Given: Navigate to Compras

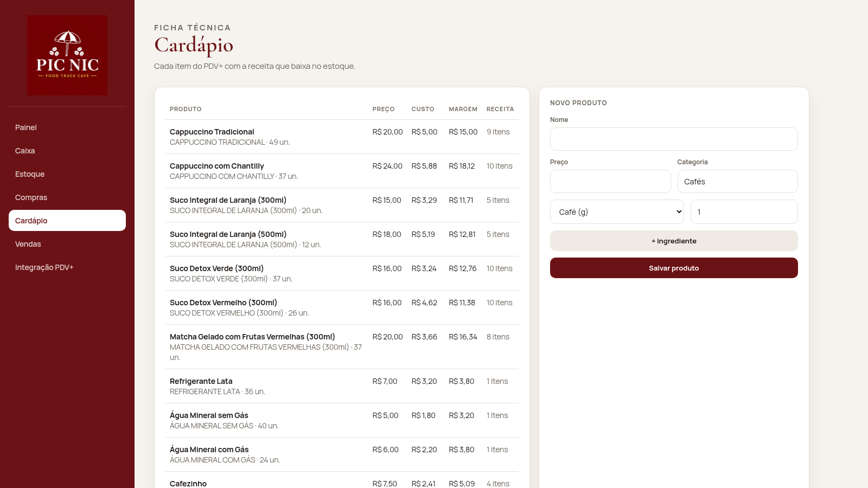Looking at the screenshot, I should [x=67, y=197].
